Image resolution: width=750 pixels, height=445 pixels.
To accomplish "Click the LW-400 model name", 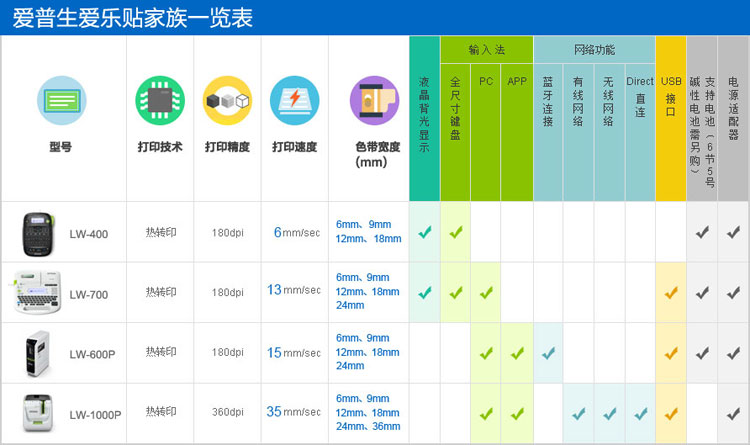I will click(88, 234).
